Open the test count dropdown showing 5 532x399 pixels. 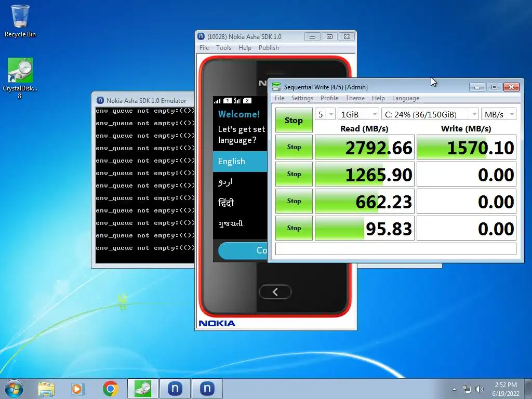click(x=325, y=114)
